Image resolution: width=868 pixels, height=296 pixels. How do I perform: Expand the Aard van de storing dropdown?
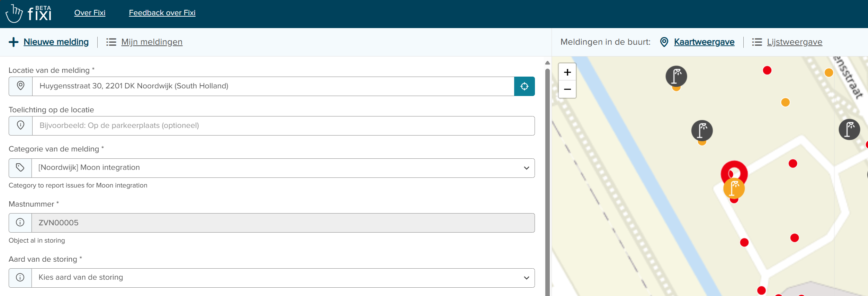click(283, 278)
